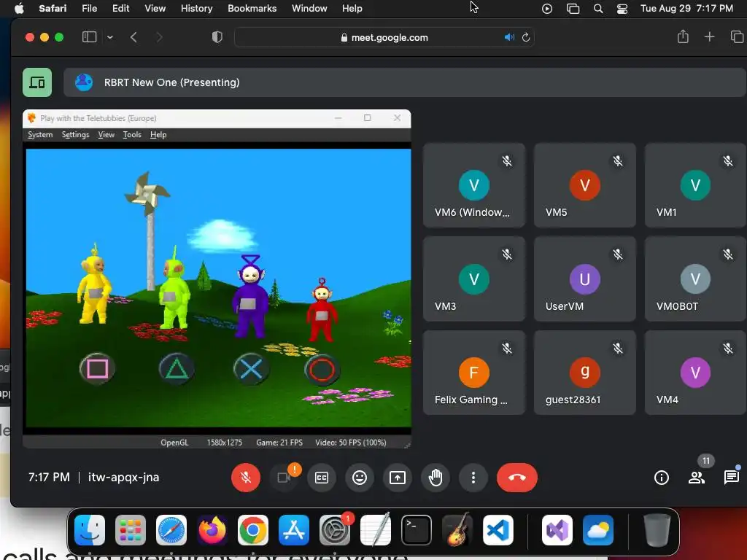This screenshot has height=560, width=747.
Task: Click the 1580x1275 resolution status text
Action: pos(225,443)
